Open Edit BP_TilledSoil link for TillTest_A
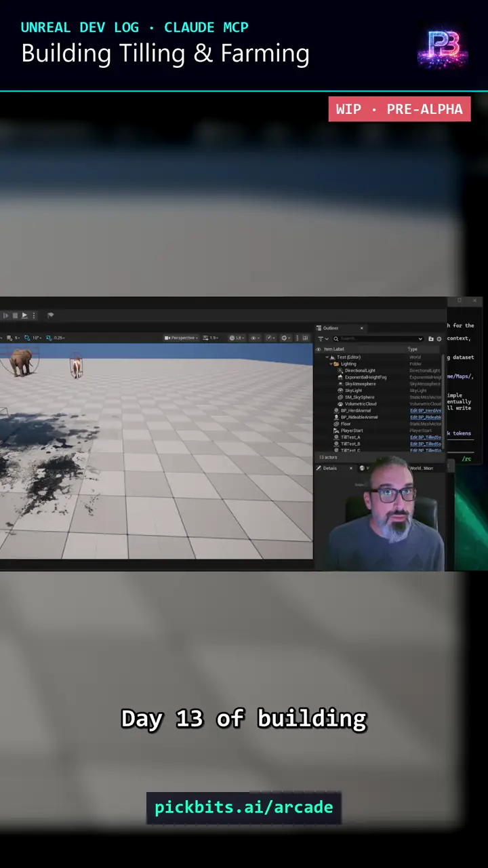This screenshot has width=488, height=868. pyautogui.click(x=426, y=437)
